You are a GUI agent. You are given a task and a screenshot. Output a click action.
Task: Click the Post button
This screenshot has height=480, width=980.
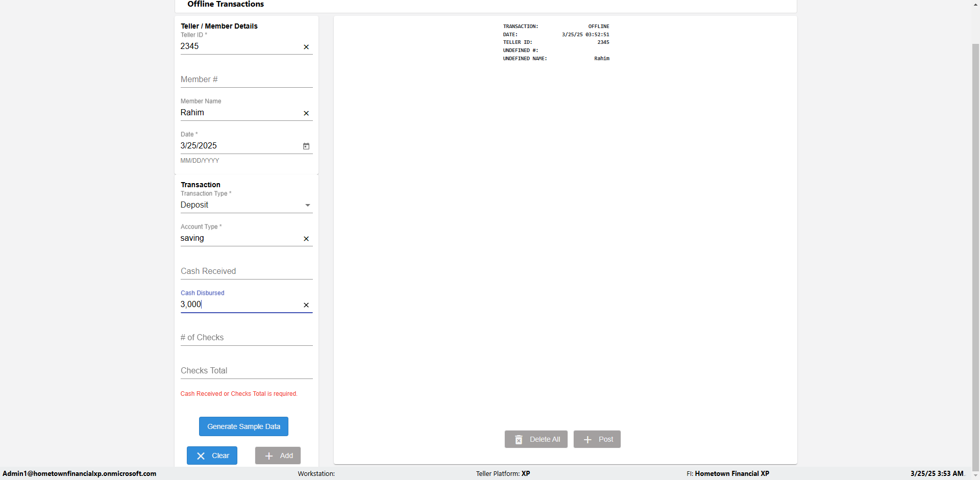click(x=597, y=439)
